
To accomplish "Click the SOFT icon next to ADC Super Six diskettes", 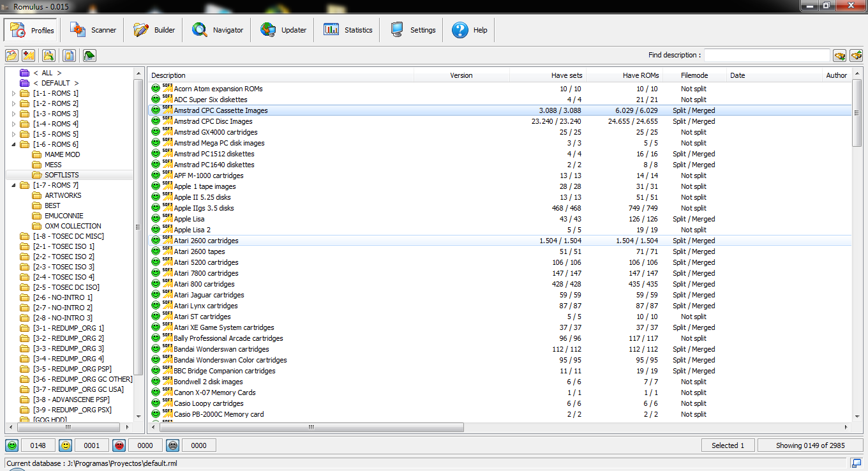I will tap(167, 99).
